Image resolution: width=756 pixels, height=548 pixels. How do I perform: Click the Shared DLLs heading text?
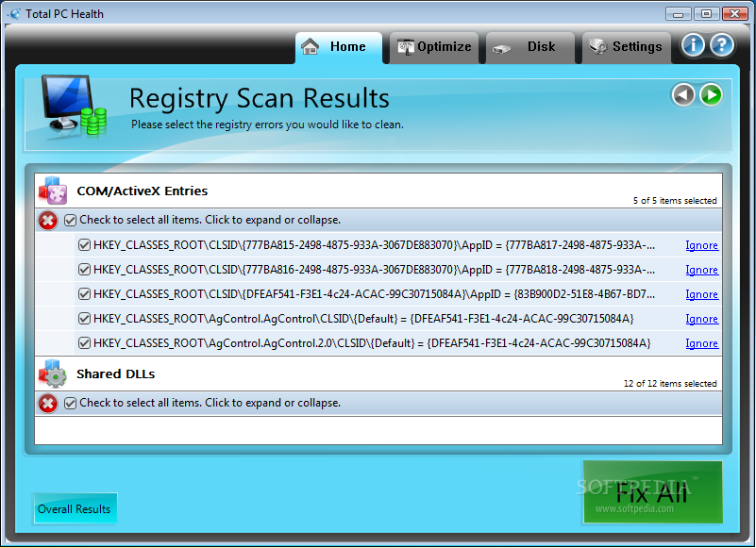(x=116, y=374)
